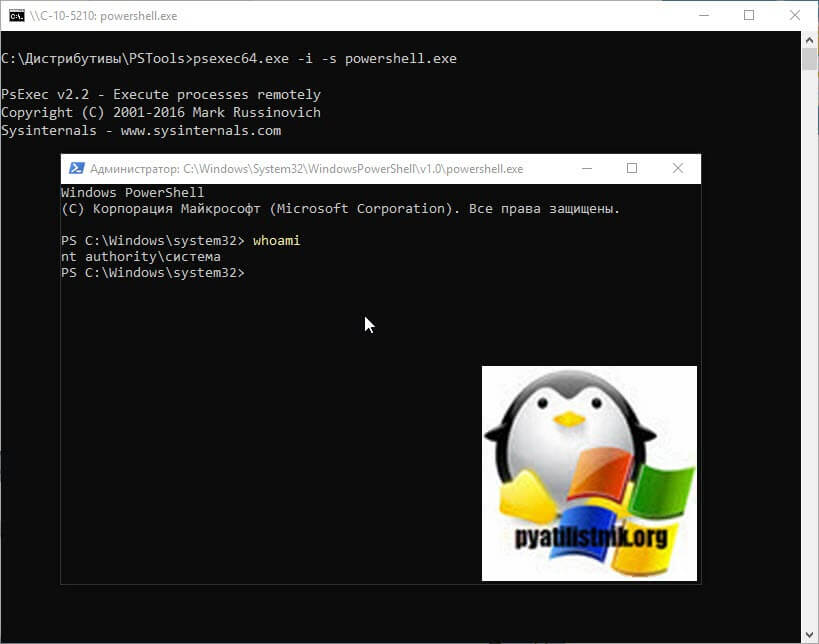The width and height of the screenshot is (819, 644).
Task: Click the inner title Администратор: C:\Windows\System32 path
Action: click(307, 169)
